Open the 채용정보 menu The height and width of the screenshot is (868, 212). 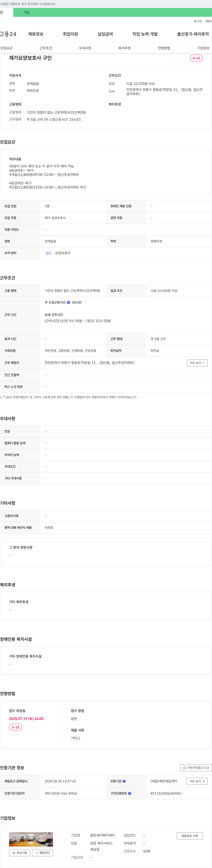36,34
